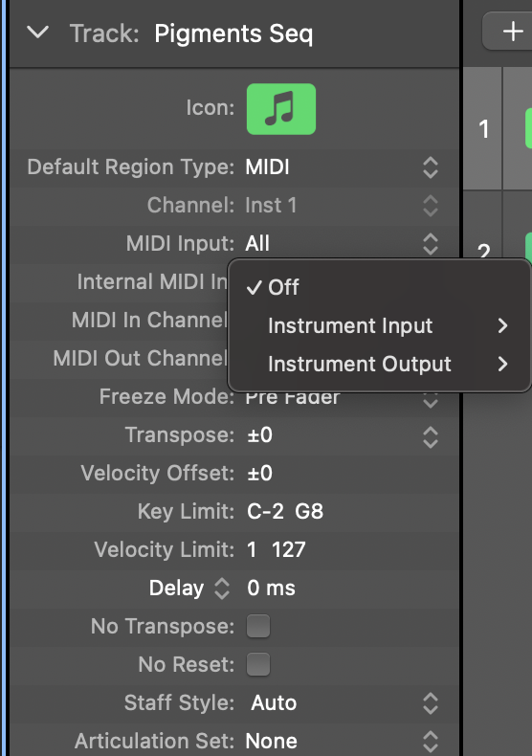
Task: Collapse the Track inspector disclosure chevron
Action: pos(37,33)
